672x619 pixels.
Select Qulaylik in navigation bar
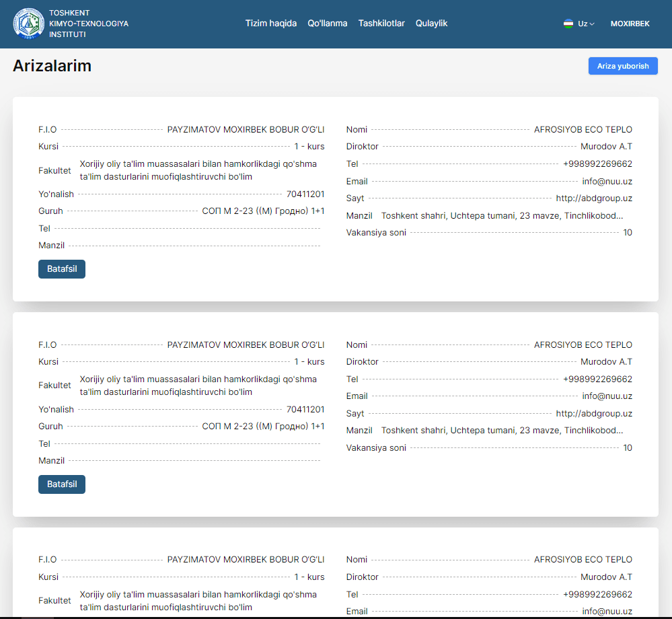(x=431, y=24)
